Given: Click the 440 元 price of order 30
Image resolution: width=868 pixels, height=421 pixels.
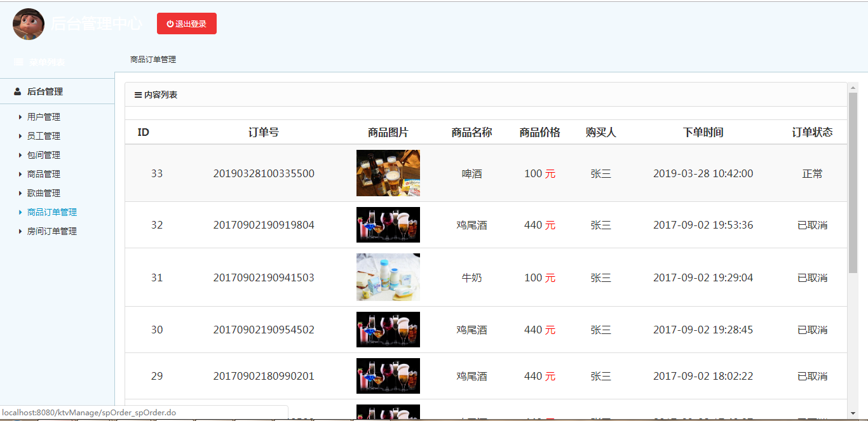Looking at the screenshot, I should [540, 330].
